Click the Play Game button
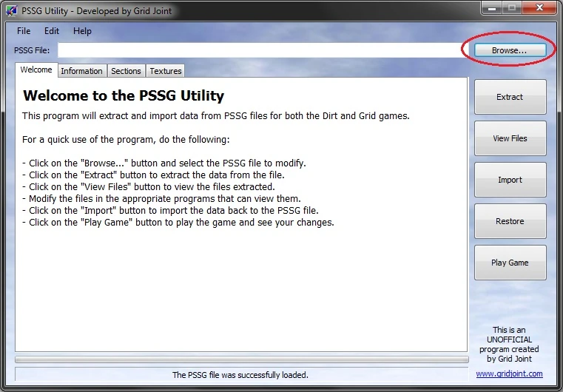The image size is (563, 392). point(510,263)
